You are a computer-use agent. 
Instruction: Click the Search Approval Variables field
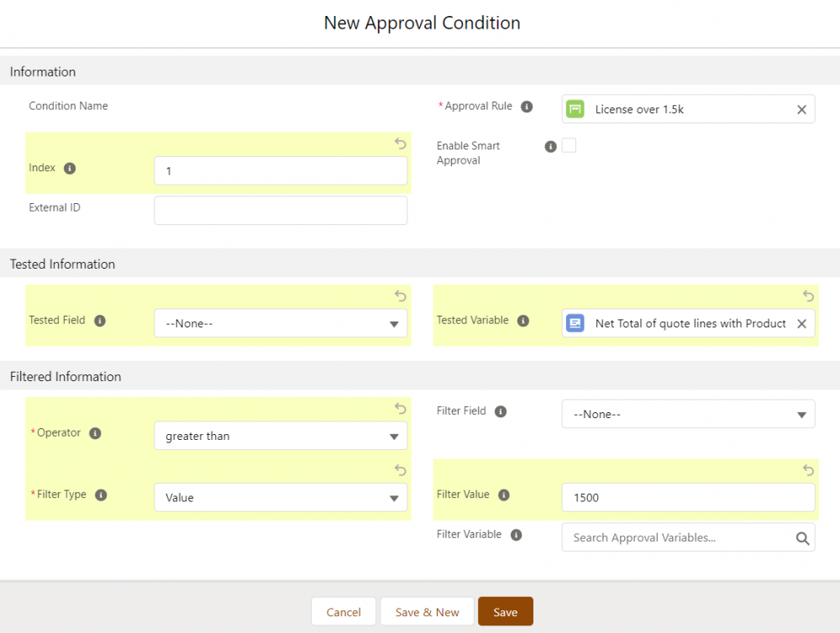[688, 537]
